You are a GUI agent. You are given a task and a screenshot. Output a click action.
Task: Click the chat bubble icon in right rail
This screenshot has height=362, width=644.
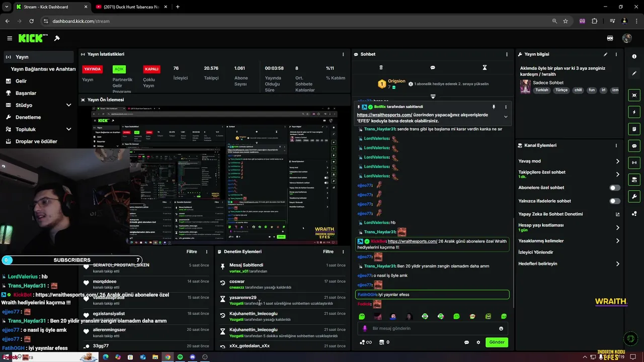(x=634, y=146)
